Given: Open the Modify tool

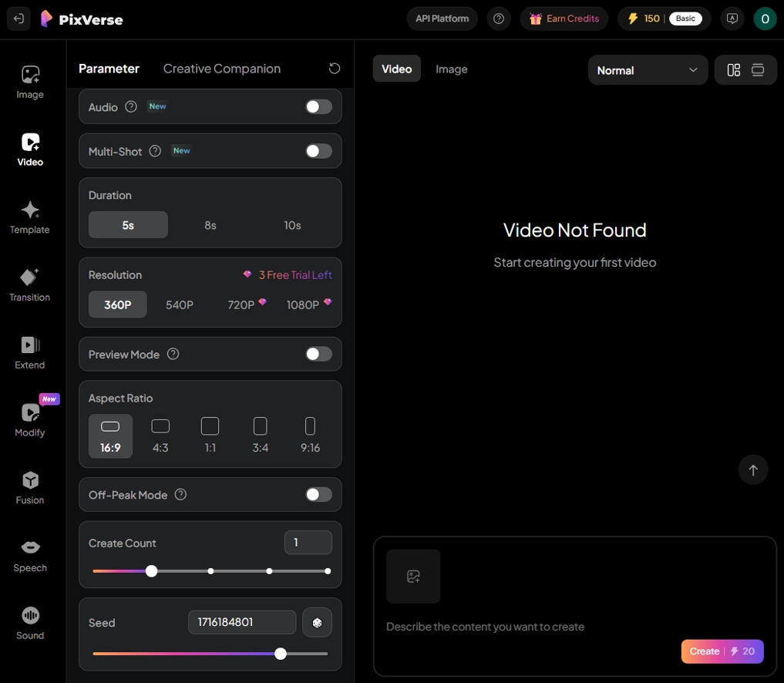Looking at the screenshot, I should click(x=30, y=420).
